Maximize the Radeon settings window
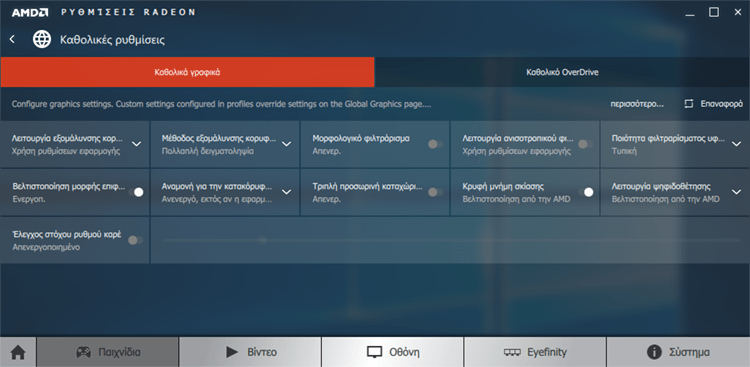The height and width of the screenshot is (367, 750). (714, 12)
